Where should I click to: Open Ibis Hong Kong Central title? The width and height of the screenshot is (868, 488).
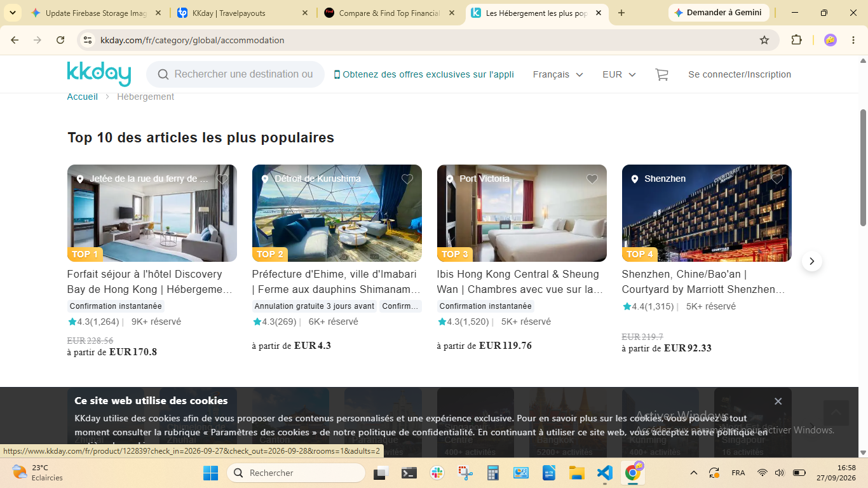tap(520, 281)
